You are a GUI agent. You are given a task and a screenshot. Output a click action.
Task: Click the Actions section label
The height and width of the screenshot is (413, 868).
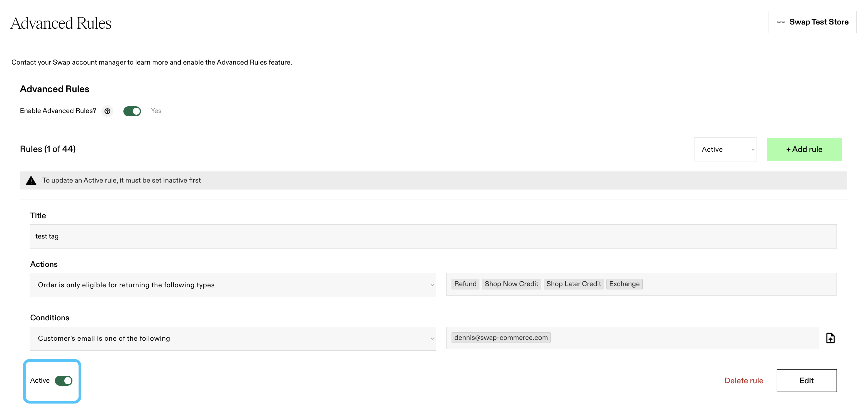pos(44,264)
